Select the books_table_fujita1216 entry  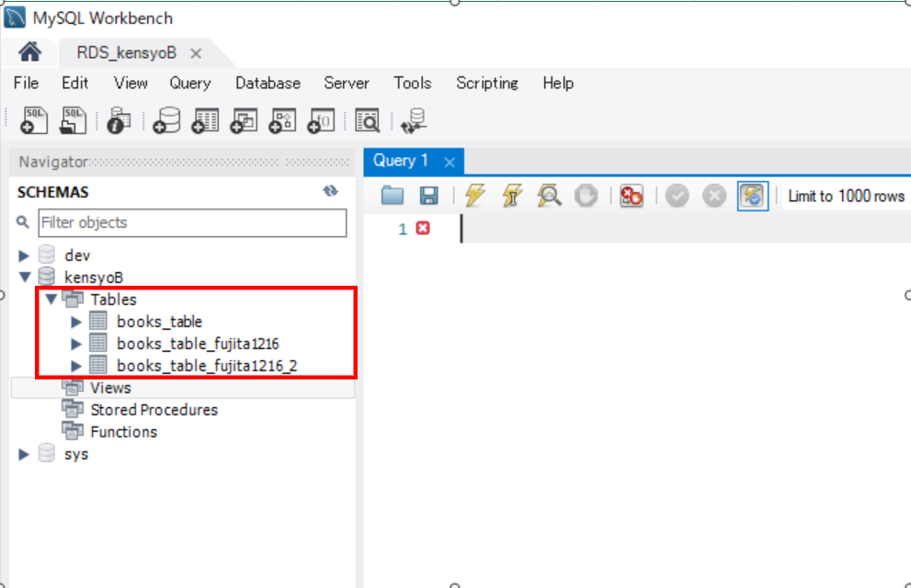(198, 344)
